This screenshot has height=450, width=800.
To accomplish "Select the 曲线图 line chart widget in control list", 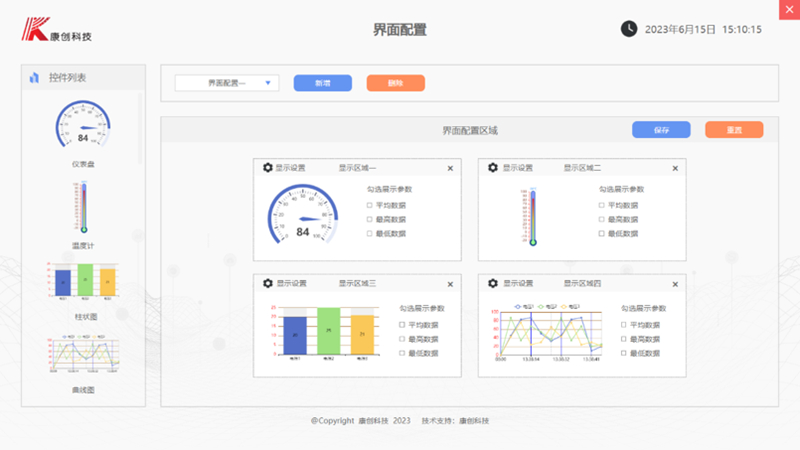I will [83, 354].
